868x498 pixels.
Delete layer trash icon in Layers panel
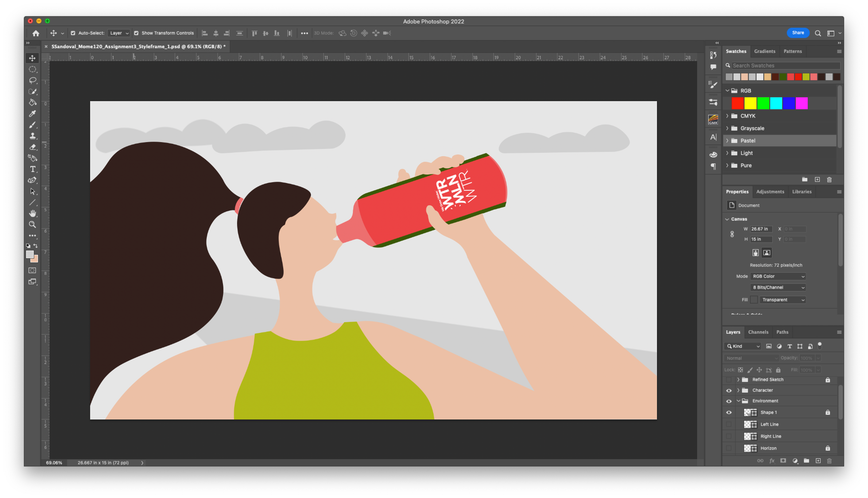829,461
